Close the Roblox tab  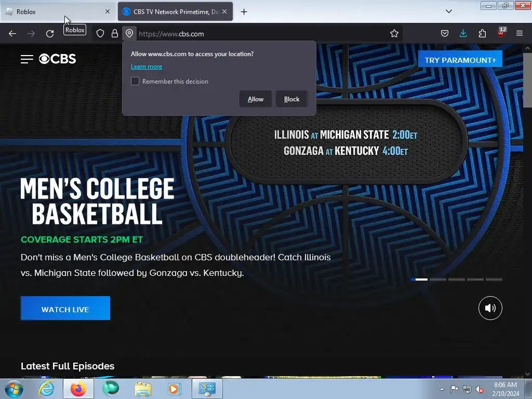pyautogui.click(x=108, y=11)
